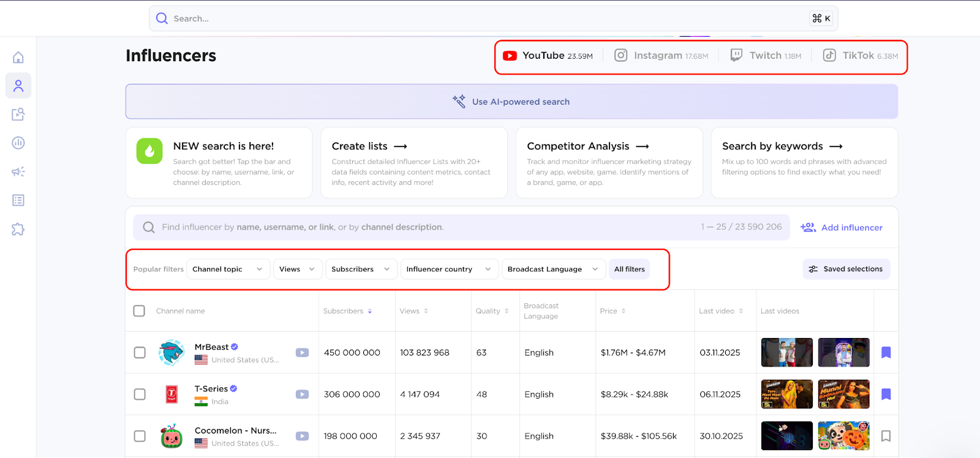Click the MrBeast channel name
Viewport: 980px width, 458px height.
(x=212, y=347)
